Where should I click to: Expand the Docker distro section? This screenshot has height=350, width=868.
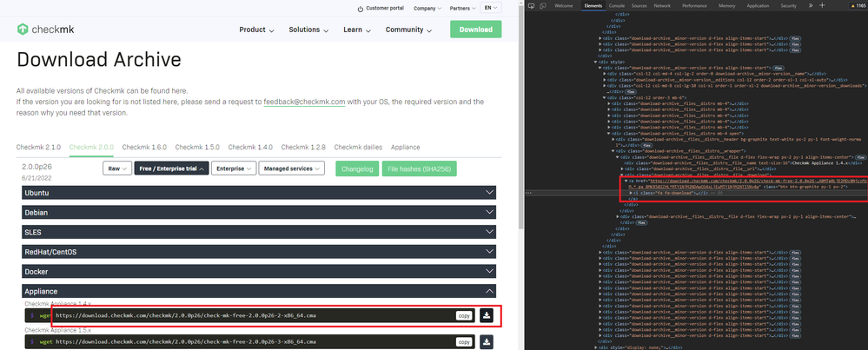click(259, 272)
